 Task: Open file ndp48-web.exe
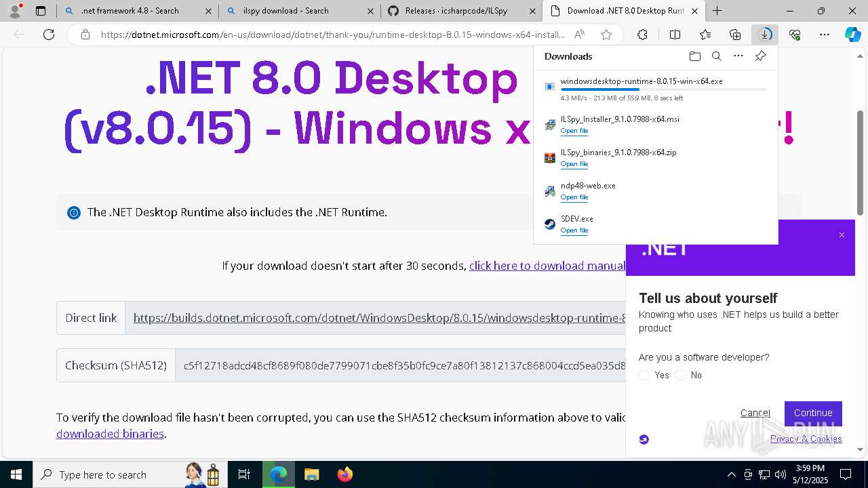(574, 197)
